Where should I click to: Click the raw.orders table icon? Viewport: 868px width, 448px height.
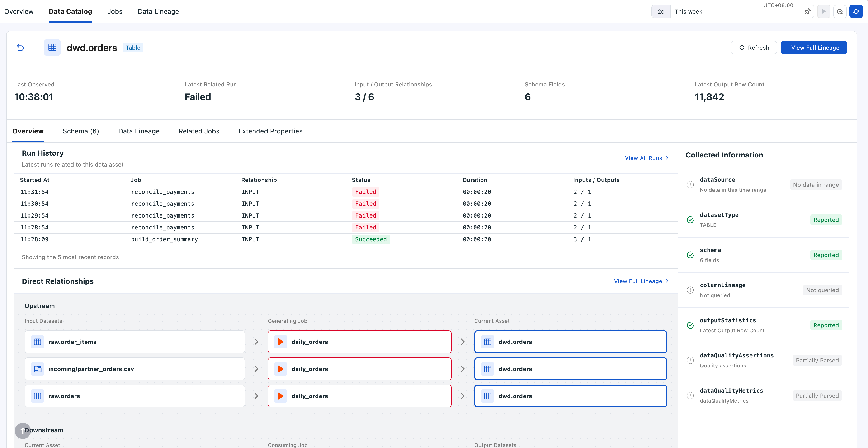pyautogui.click(x=38, y=396)
